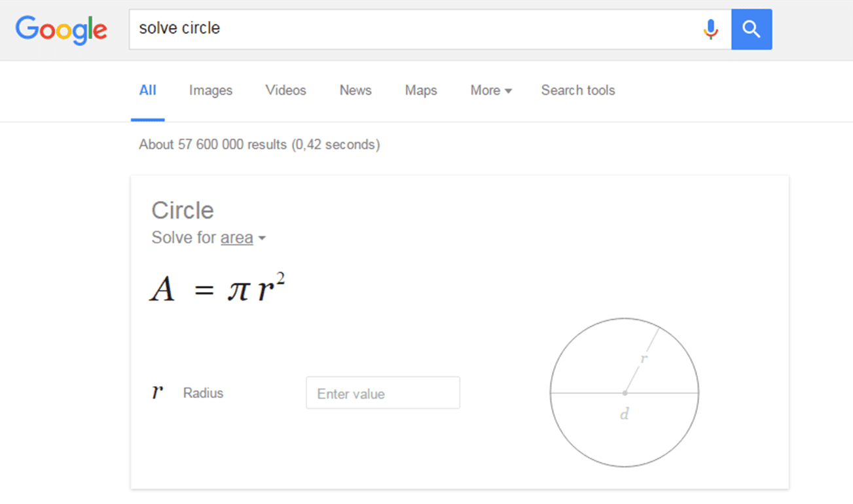Click the italic r variable symbol beside Radius
Screen dimensions: 853x504
point(157,392)
